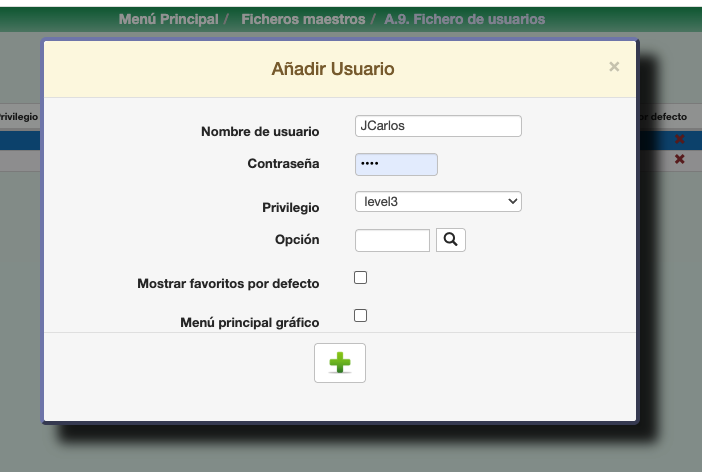Screen dimensions: 702x472
Task: Click the Privilegio label in the form
Action: [290, 208]
